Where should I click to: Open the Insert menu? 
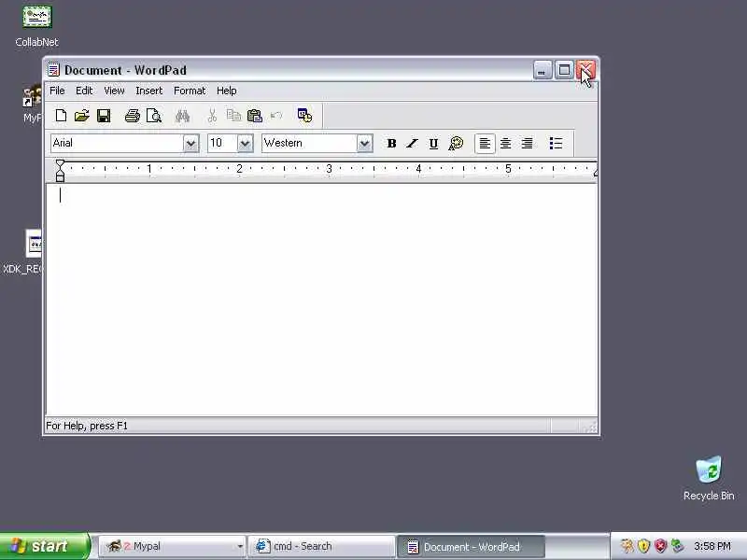[149, 91]
